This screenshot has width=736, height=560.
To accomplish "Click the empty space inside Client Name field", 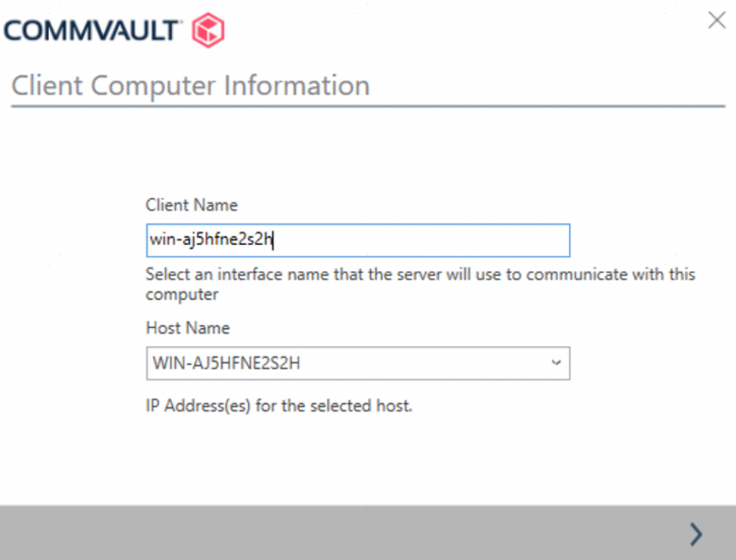I will [x=421, y=240].
